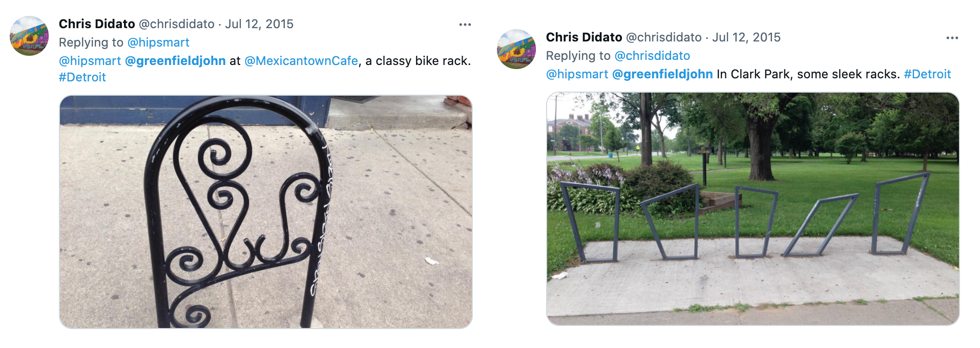Click the Jul 12, 2015 date on the left tweet
This screenshot has height=348, width=980.
[259, 24]
